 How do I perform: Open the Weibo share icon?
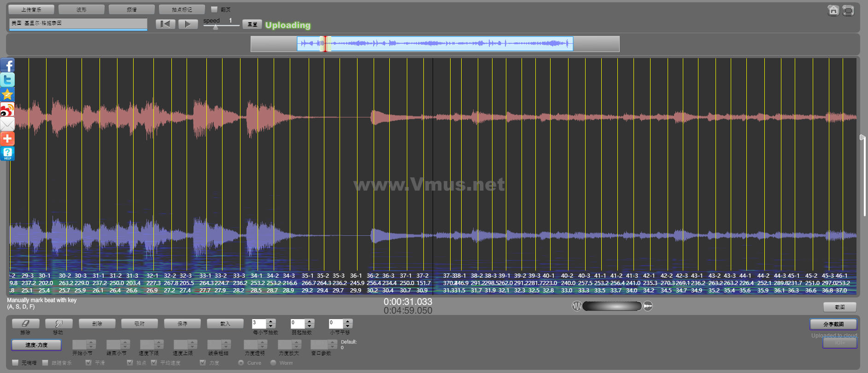tap(7, 110)
